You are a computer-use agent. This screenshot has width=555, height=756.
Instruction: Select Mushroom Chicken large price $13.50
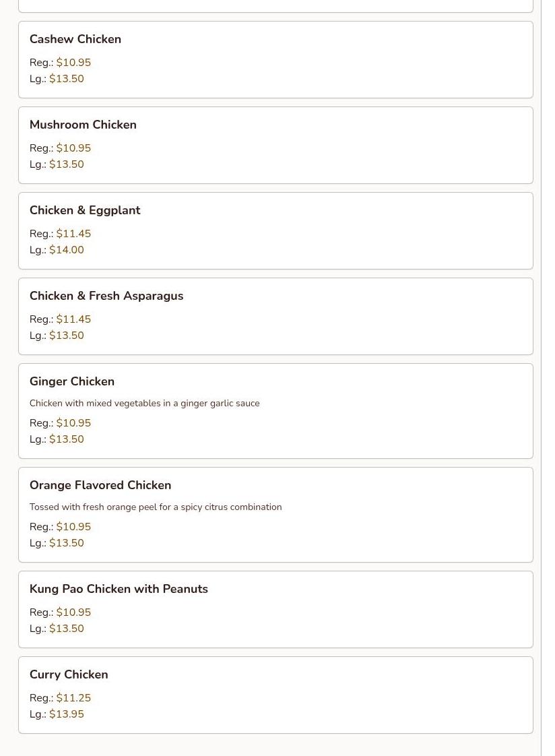(x=67, y=164)
